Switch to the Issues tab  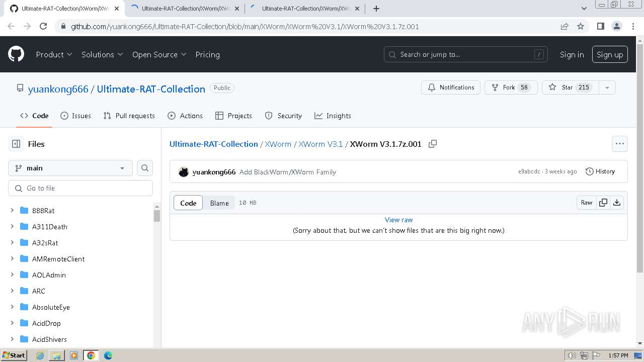[75, 116]
